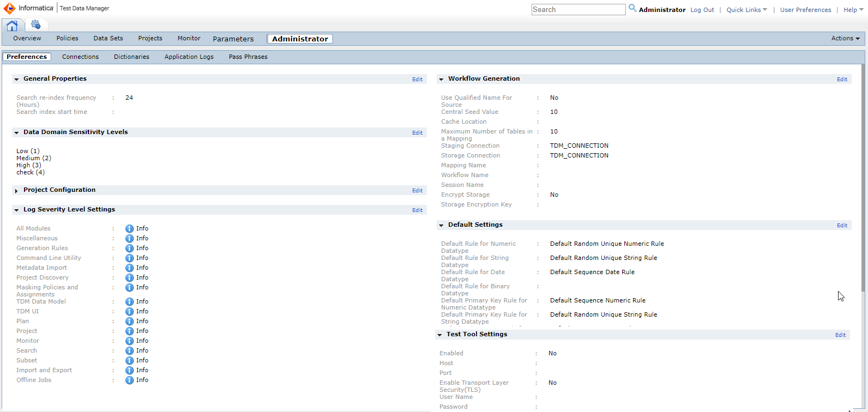Open the Home tab icon
868x412 pixels.
point(12,25)
